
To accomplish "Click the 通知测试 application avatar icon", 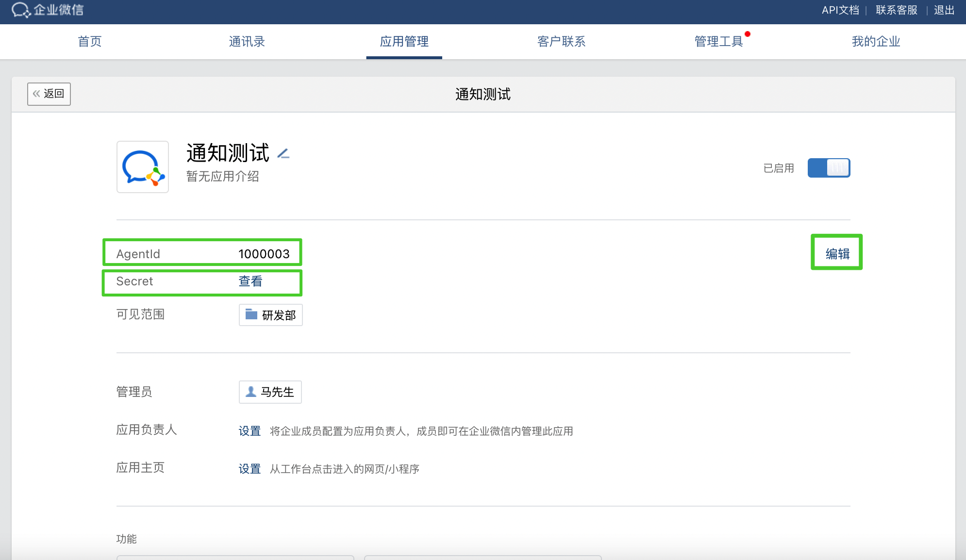I will coord(143,167).
